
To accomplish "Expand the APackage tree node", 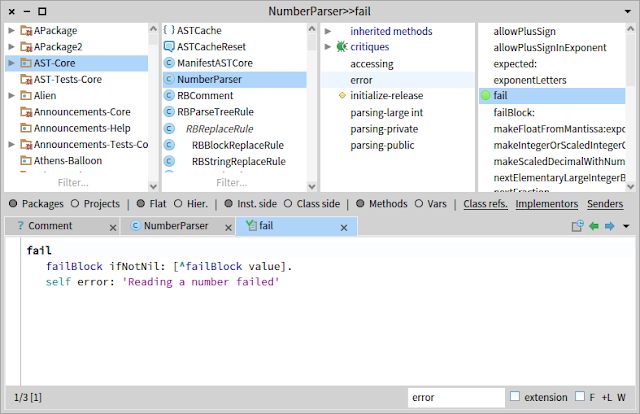I will point(11,30).
